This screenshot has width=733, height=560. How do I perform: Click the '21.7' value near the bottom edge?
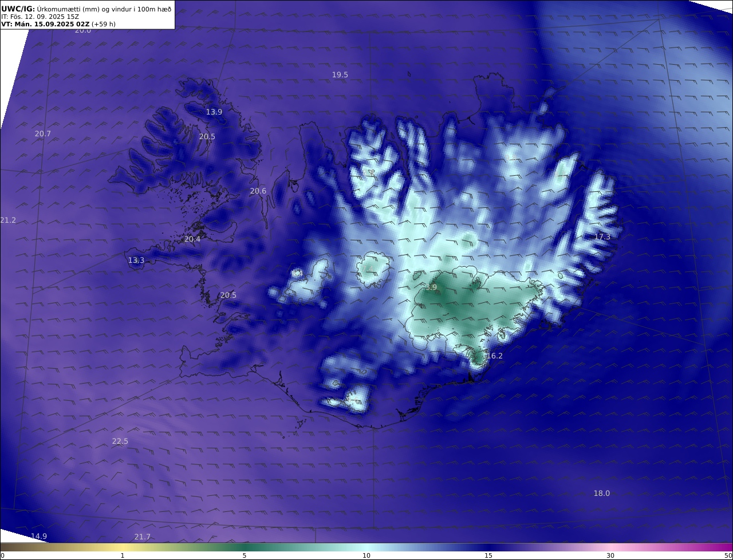click(x=143, y=537)
